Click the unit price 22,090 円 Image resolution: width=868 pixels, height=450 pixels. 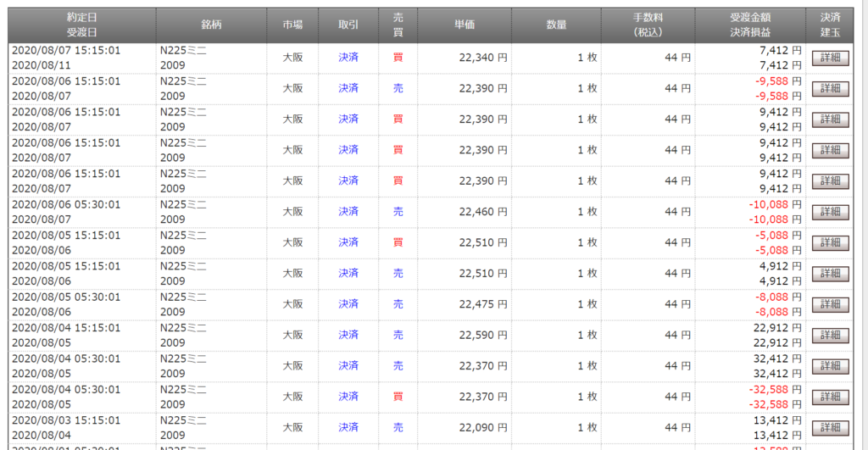[482, 427]
